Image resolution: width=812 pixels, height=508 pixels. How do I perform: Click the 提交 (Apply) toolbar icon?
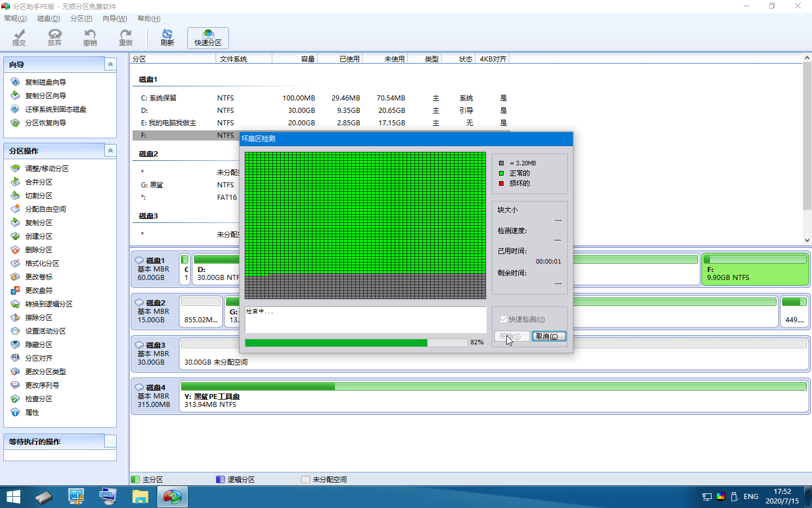pos(19,38)
